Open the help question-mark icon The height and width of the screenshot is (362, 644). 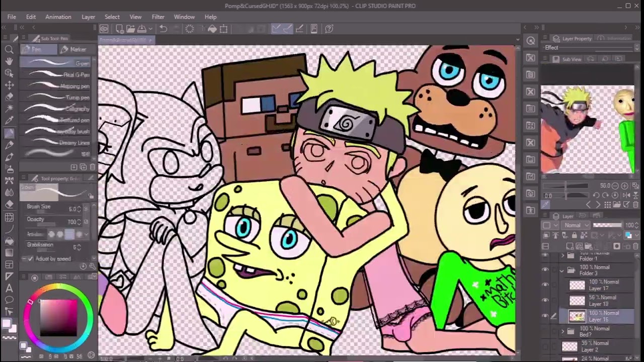pos(329,29)
